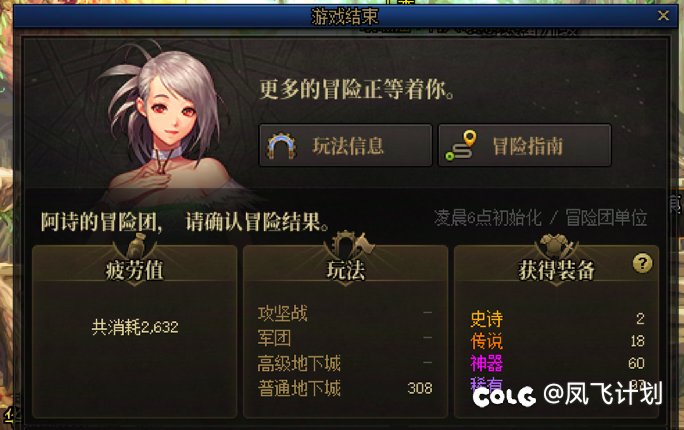Viewport: 684px width, 430px height.
Task: Click the magenta 神器 equipment label
Action: [x=487, y=363]
